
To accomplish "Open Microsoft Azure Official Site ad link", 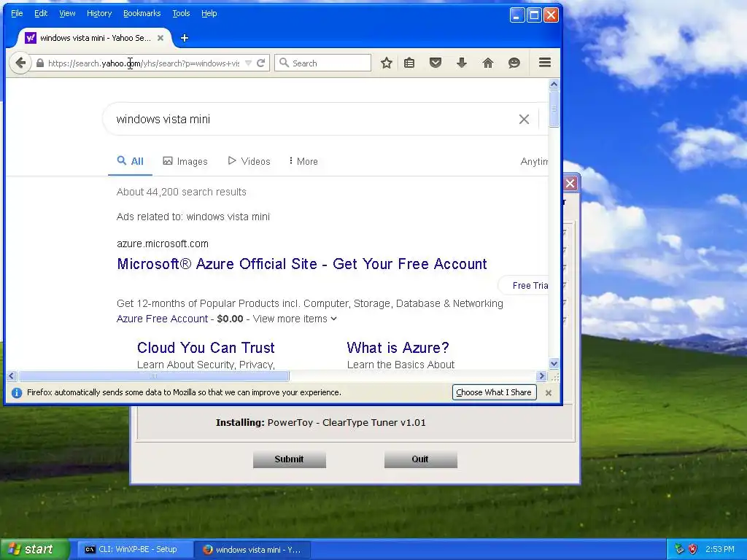I will (302, 264).
